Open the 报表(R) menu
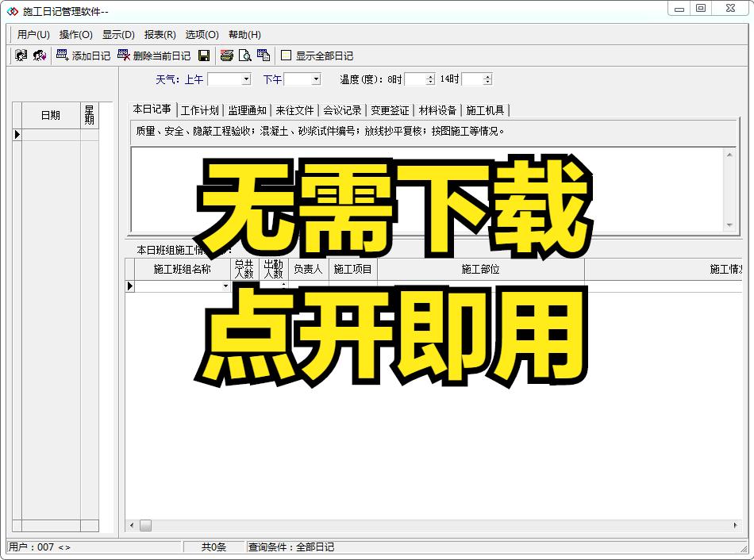The height and width of the screenshot is (560, 754). coord(160,35)
